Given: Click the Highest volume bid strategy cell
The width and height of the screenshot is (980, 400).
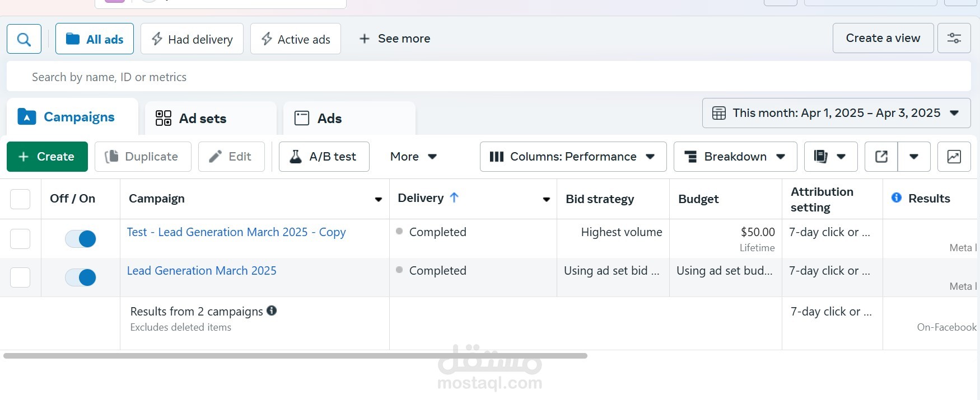Looking at the screenshot, I should [613, 239].
